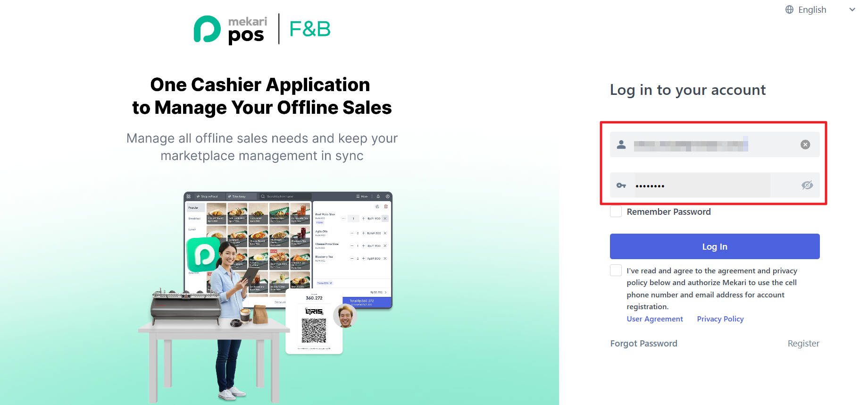Click the user profile icon in the username field
868x405 pixels.
tap(621, 144)
